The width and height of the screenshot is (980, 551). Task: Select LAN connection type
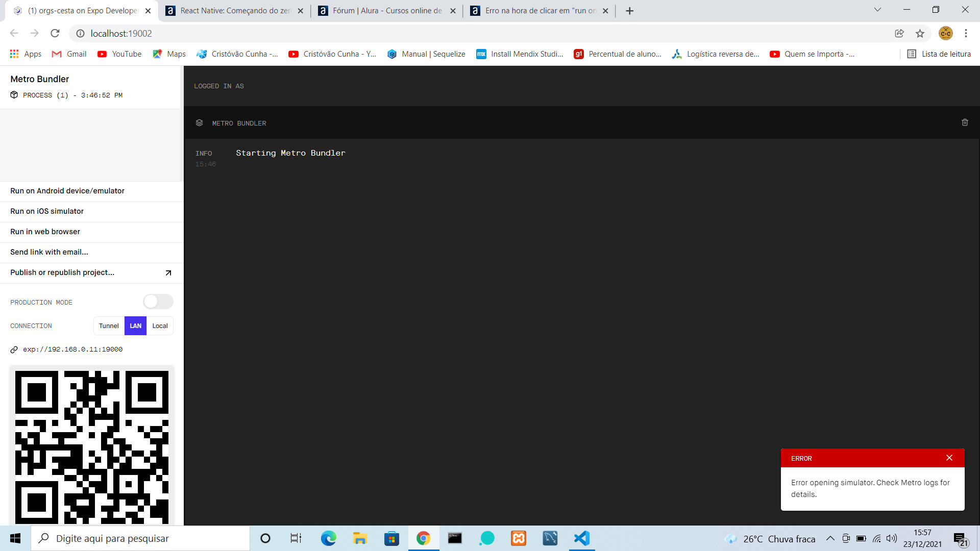[x=135, y=326]
